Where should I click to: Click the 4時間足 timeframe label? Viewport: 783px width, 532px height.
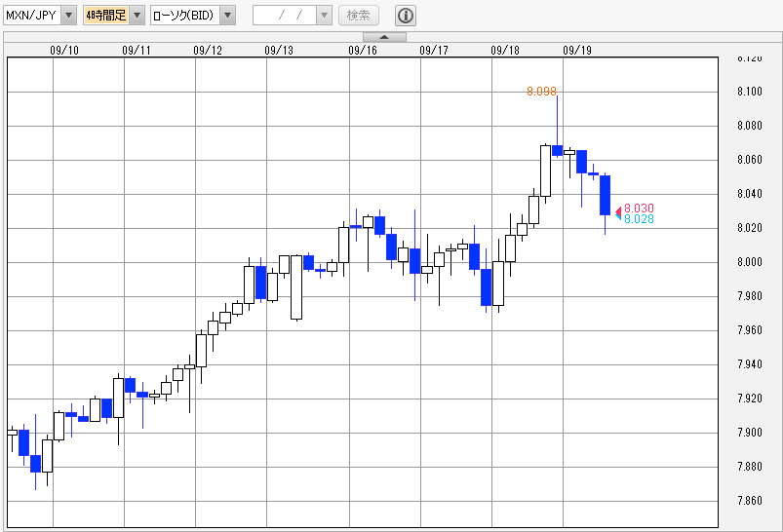pyautogui.click(x=105, y=16)
